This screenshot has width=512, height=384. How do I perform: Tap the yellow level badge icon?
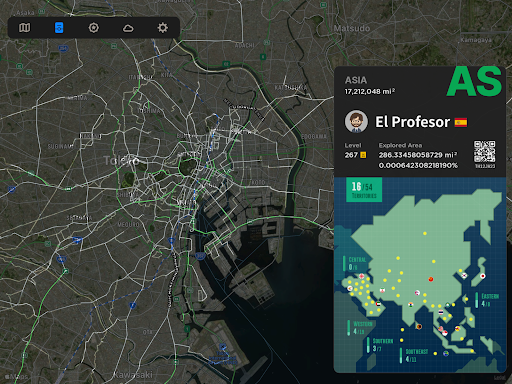(363, 155)
